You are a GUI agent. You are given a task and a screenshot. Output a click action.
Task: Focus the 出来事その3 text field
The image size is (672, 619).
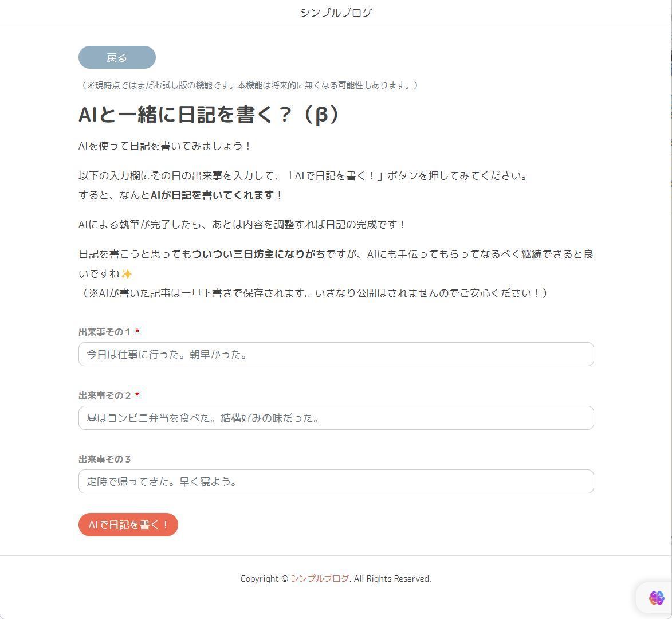point(336,481)
